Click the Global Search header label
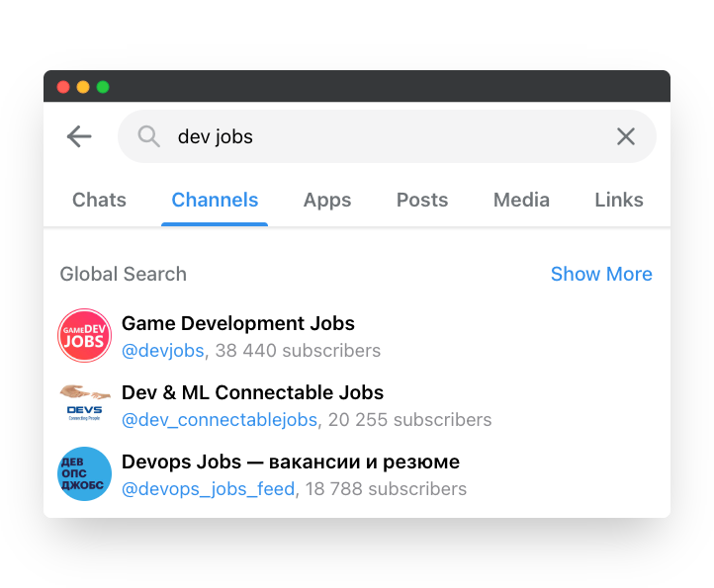 pos(124,274)
